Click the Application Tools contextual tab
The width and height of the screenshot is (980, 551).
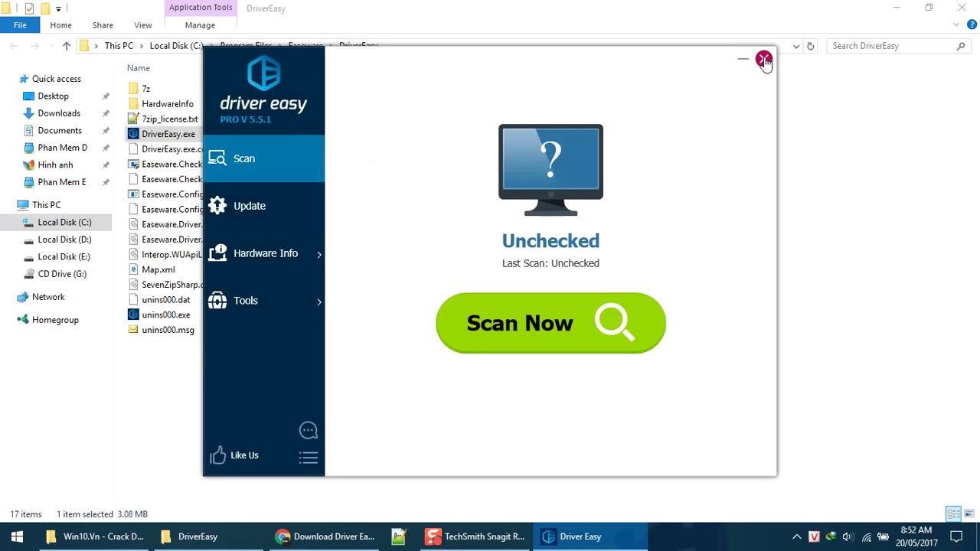[201, 8]
